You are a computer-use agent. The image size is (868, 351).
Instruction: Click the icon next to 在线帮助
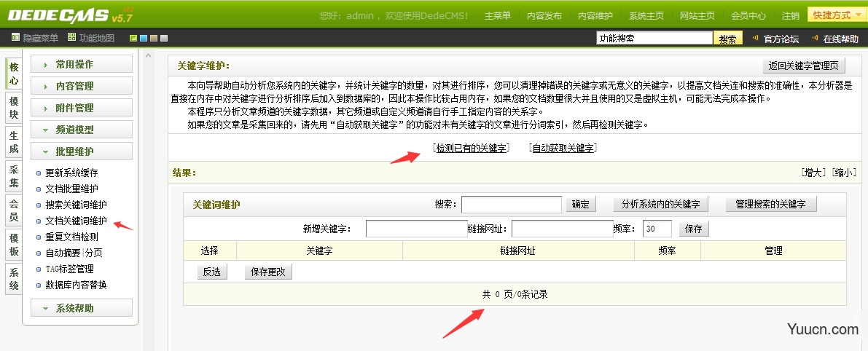point(816,39)
